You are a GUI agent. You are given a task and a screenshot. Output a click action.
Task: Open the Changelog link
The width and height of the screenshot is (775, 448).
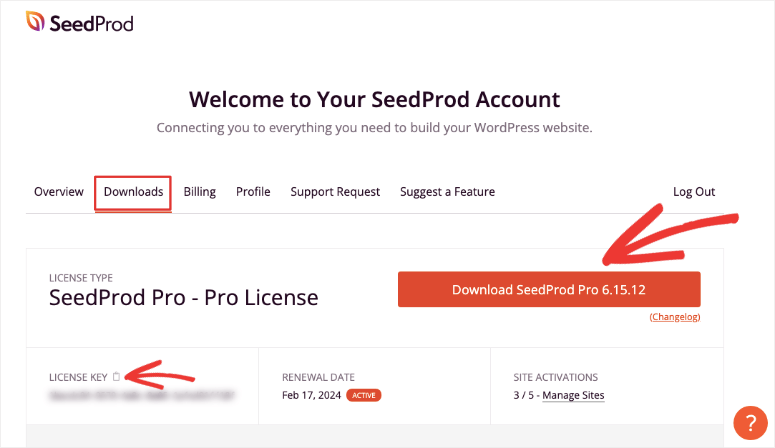tap(675, 317)
